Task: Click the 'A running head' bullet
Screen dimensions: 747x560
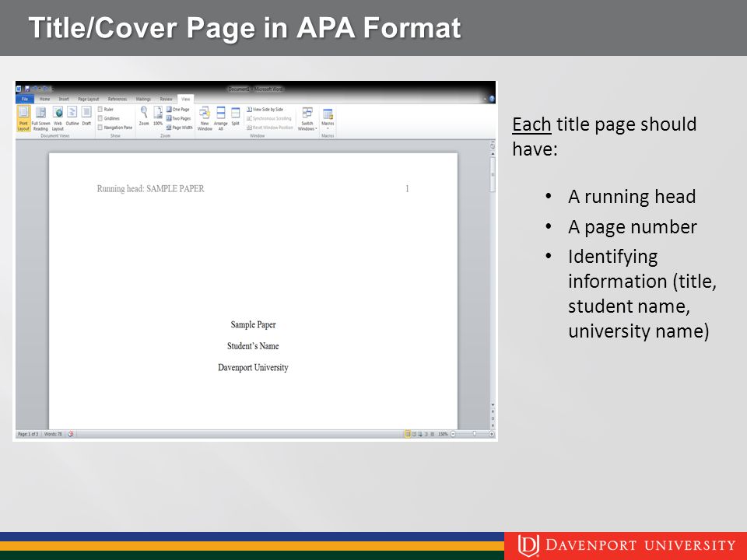Action: pyautogui.click(x=632, y=196)
